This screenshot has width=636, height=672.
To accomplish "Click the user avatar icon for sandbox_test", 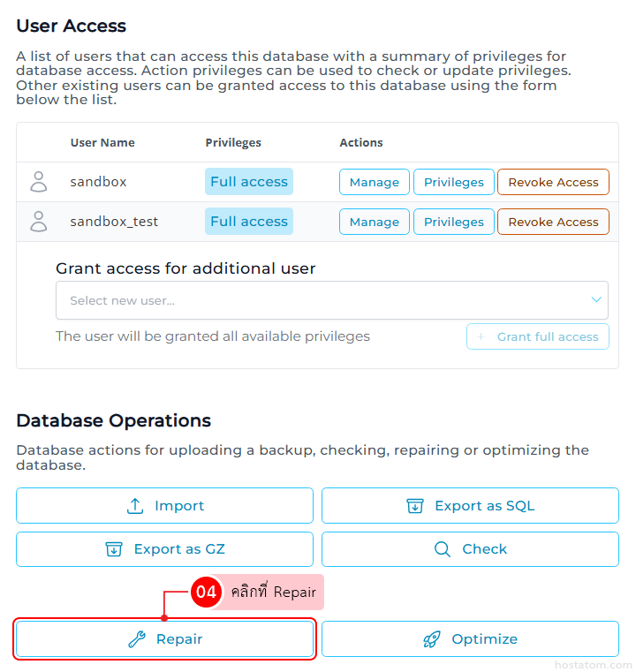I will coord(39,222).
